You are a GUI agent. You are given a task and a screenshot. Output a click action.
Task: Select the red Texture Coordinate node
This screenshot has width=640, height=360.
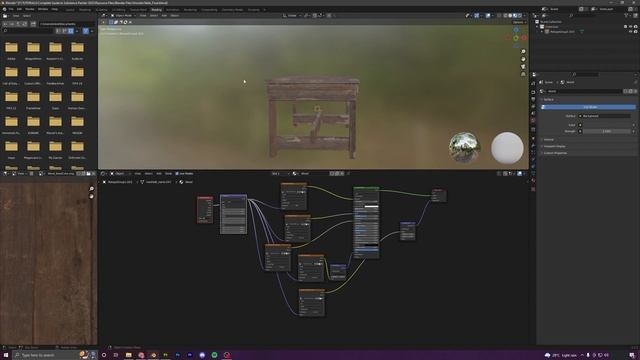pyautogui.click(x=205, y=210)
